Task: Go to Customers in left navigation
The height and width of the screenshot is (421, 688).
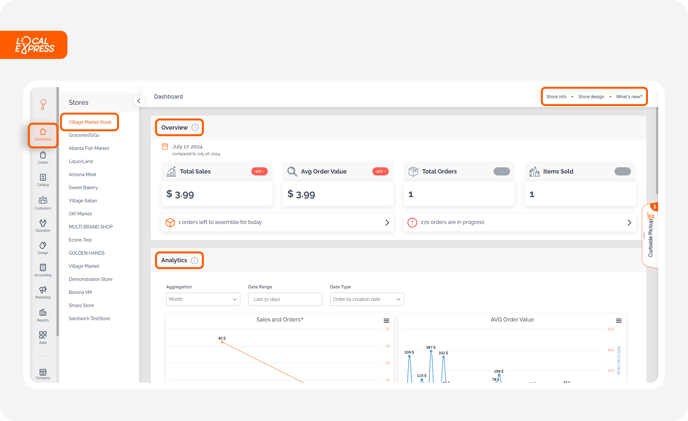Action: click(x=43, y=203)
